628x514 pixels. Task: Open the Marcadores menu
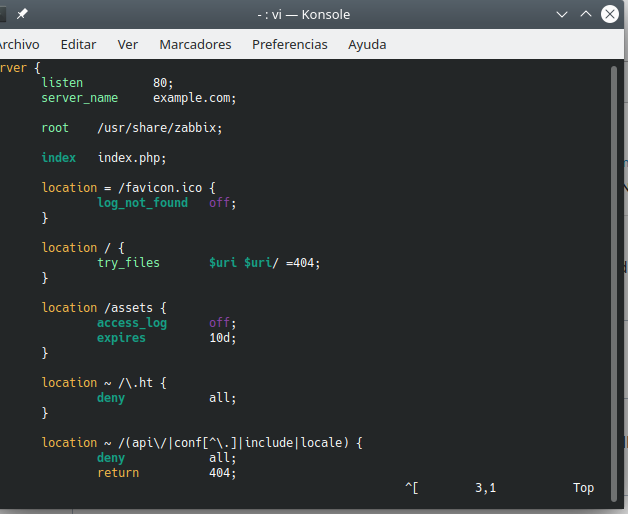pos(195,44)
